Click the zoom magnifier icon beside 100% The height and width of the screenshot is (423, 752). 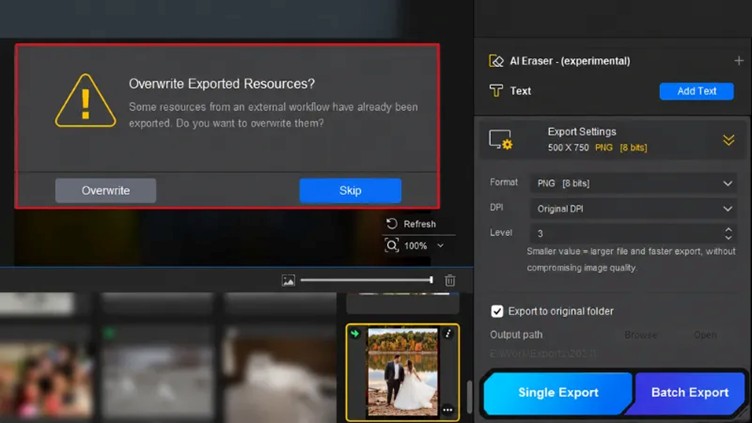coord(392,246)
